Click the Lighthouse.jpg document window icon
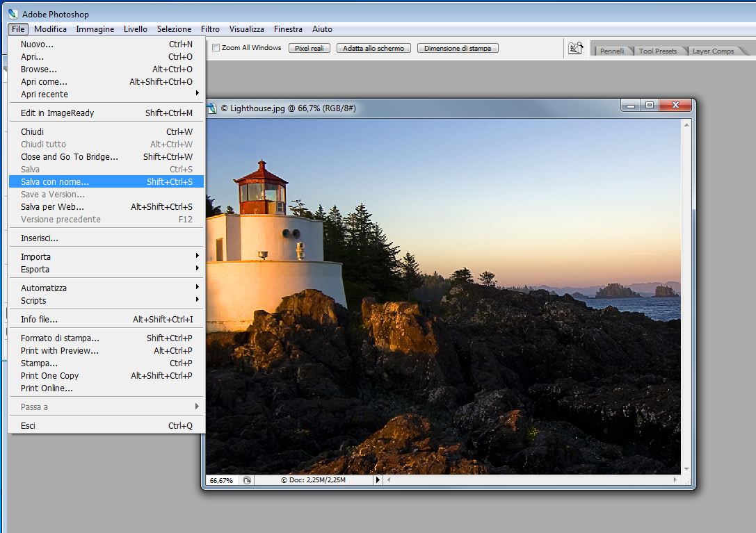756x533 pixels. pyautogui.click(x=211, y=108)
